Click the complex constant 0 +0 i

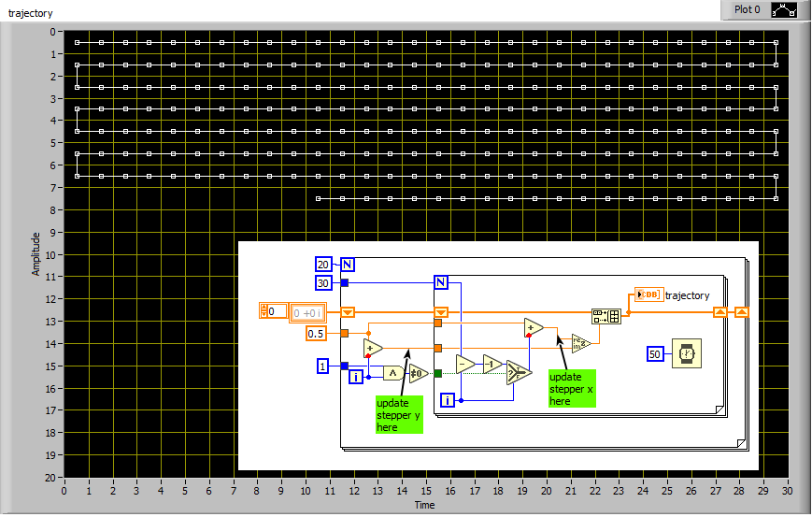(307, 313)
